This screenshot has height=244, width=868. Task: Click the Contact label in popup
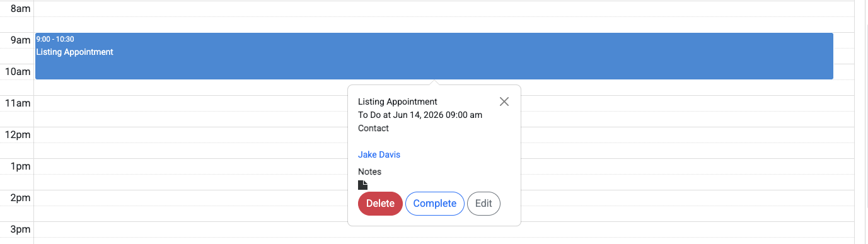pyautogui.click(x=373, y=128)
